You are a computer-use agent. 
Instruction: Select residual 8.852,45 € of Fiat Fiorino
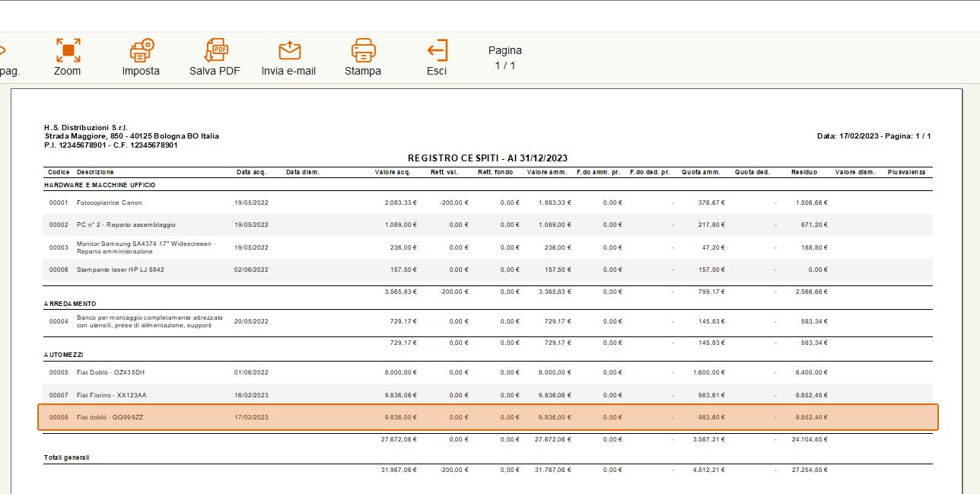pos(811,395)
